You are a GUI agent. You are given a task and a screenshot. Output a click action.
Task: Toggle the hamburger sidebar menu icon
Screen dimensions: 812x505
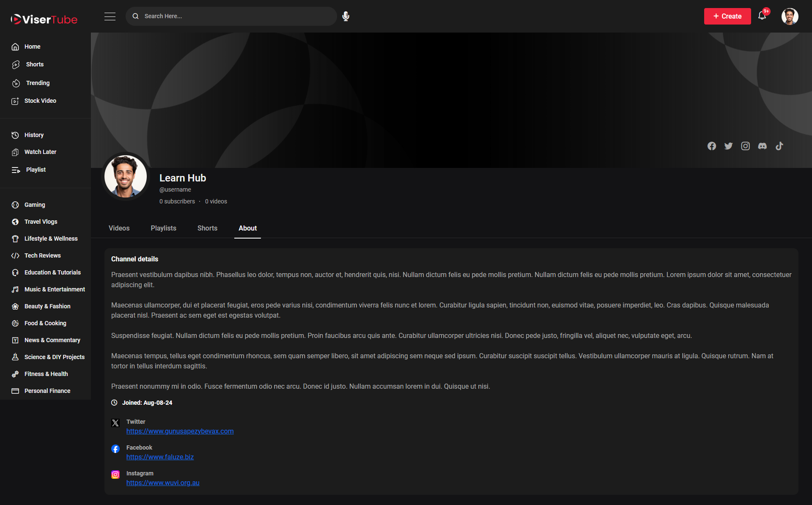point(110,16)
